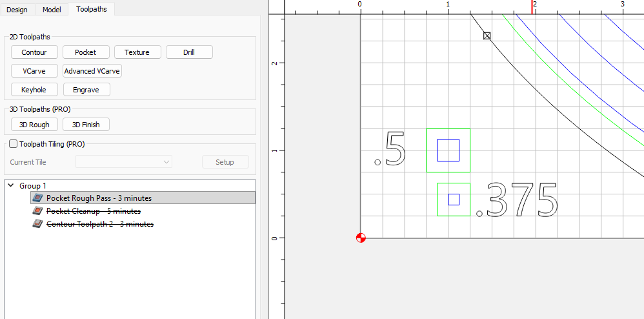The width and height of the screenshot is (644, 319).
Task: Collapse the Group 1 tree node
Action: tap(11, 186)
